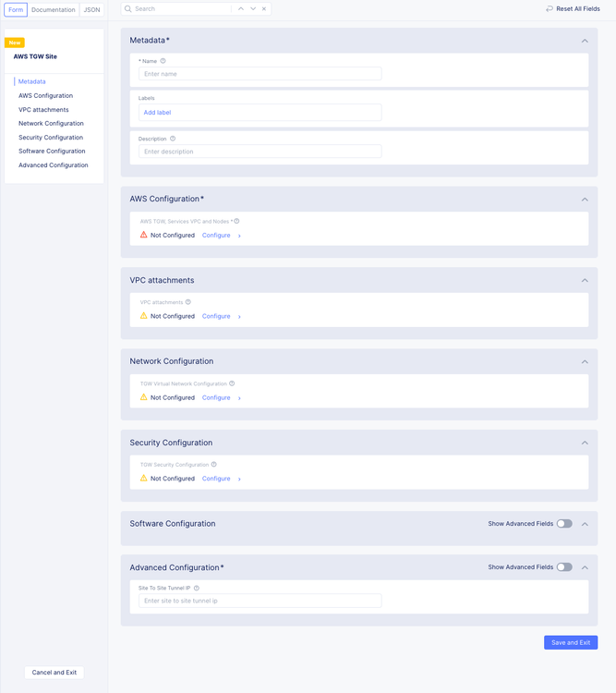Enable Show Advanced Fields in Advanced Configuration
This screenshot has width=616, height=693.
pyautogui.click(x=564, y=567)
